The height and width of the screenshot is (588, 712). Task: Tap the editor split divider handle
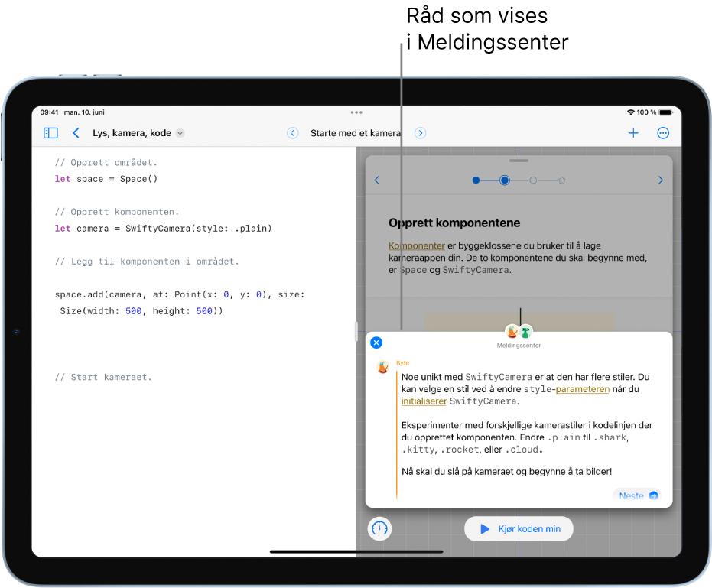coord(356,331)
